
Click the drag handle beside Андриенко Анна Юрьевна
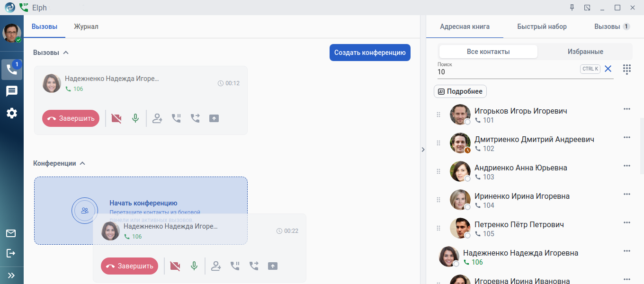click(x=438, y=172)
